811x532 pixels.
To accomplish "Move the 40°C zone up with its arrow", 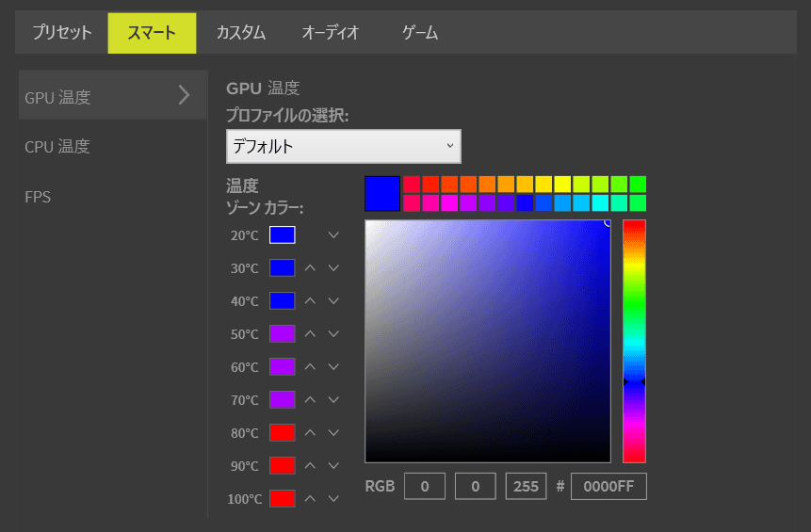I will point(310,301).
